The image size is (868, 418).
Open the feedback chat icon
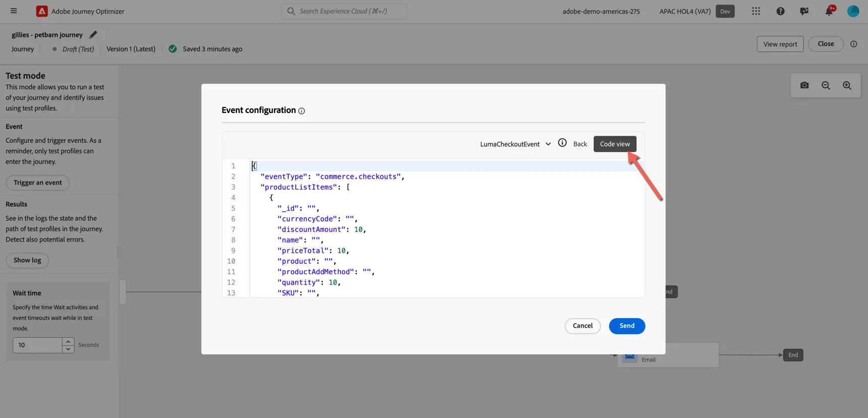(804, 11)
